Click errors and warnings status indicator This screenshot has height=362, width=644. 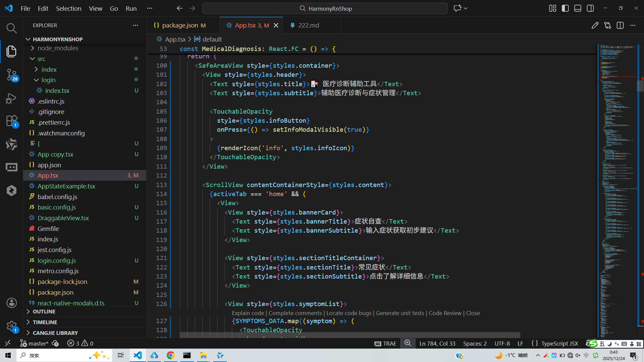click(x=80, y=344)
